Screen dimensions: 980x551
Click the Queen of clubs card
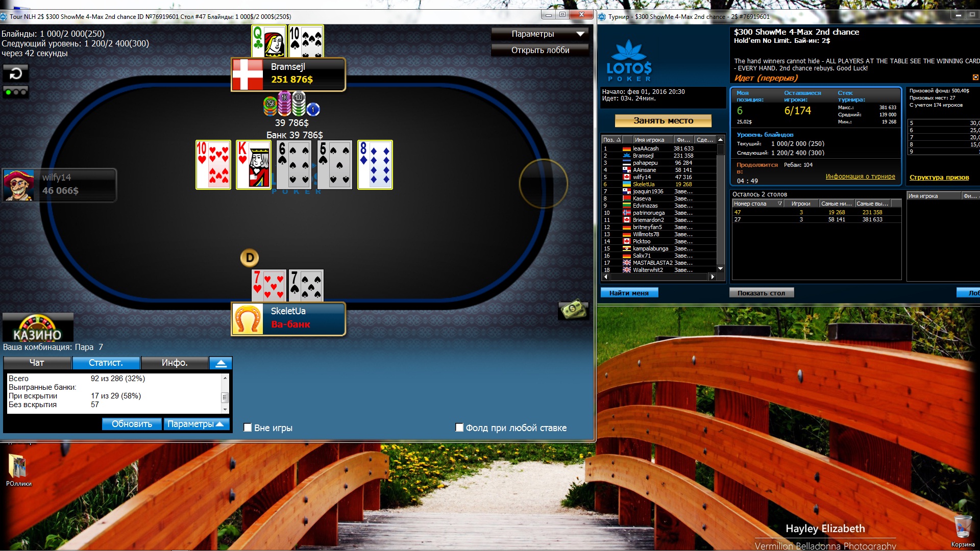point(268,41)
